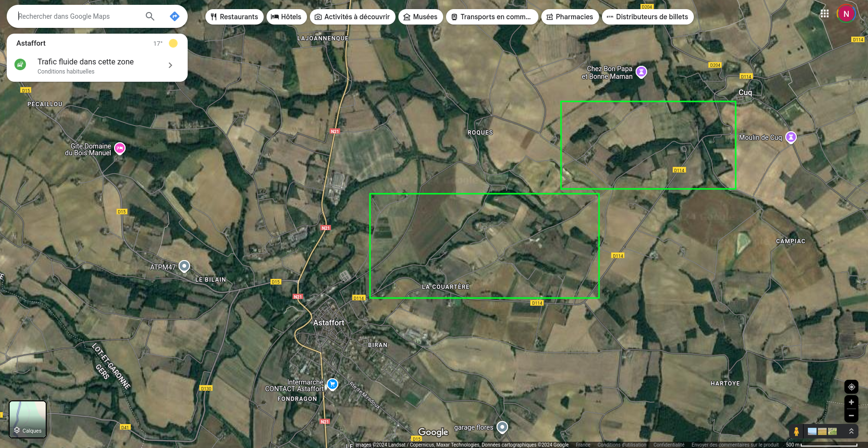The height and width of the screenshot is (448, 868).
Task: Open directions with the blue arrow icon
Action: coord(175,16)
